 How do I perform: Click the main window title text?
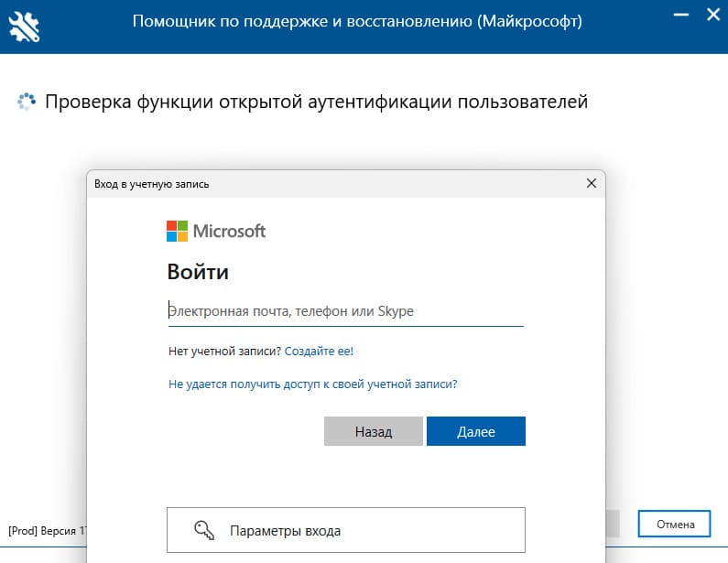click(357, 21)
